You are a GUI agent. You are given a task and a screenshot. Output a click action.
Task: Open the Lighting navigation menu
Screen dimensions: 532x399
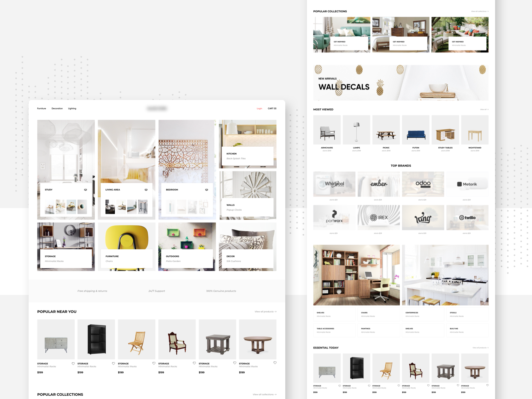click(x=72, y=108)
